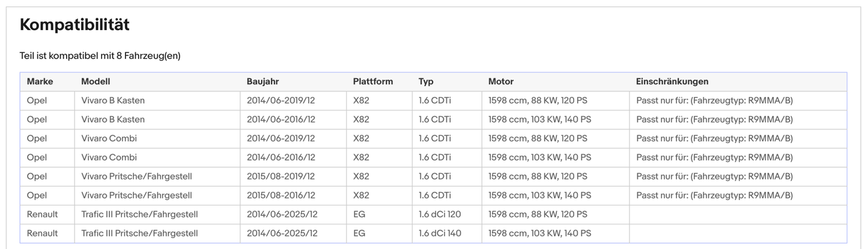Click the Modell column header
Image resolution: width=868 pixels, height=249 pixels.
point(96,82)
